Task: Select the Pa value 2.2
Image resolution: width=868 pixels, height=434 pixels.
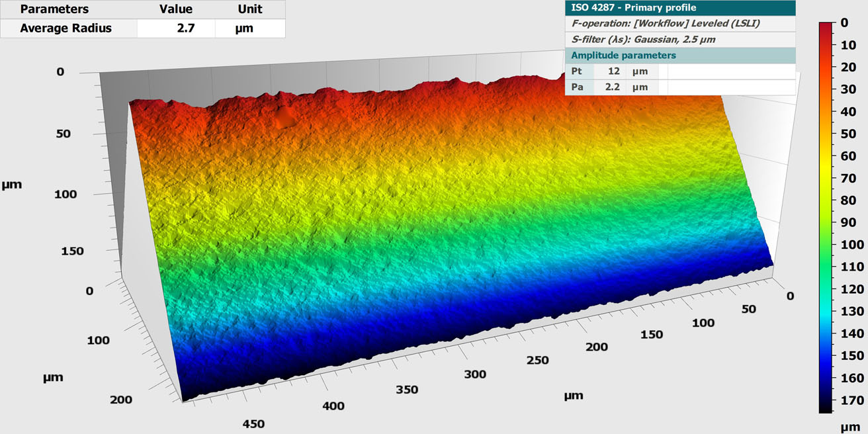Action: point(611,87)
